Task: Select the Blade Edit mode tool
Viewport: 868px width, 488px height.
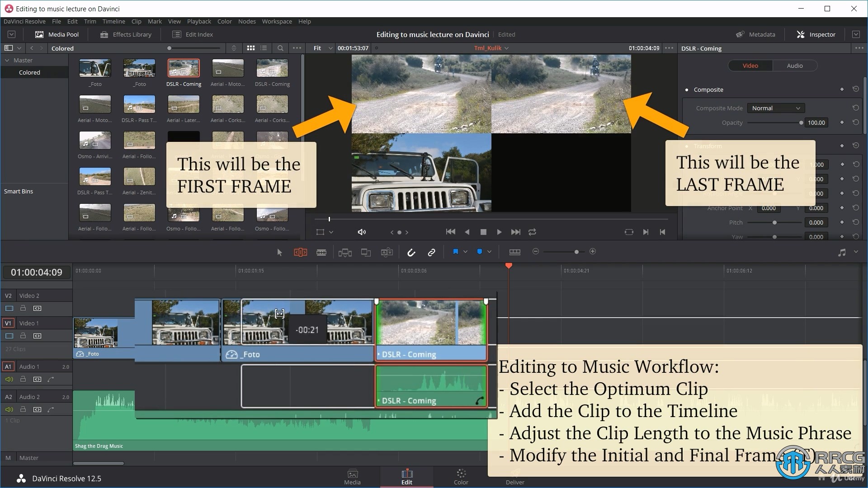Action: point(321,252)
